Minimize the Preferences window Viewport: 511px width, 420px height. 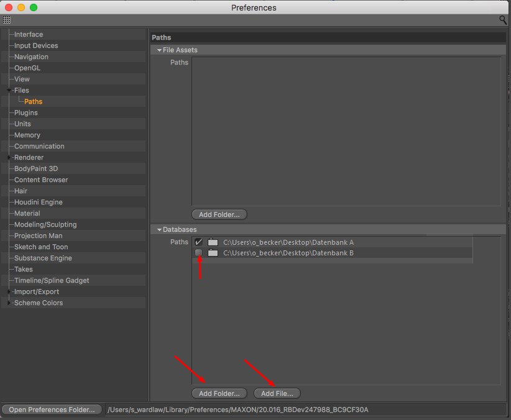tap(21, 7)
